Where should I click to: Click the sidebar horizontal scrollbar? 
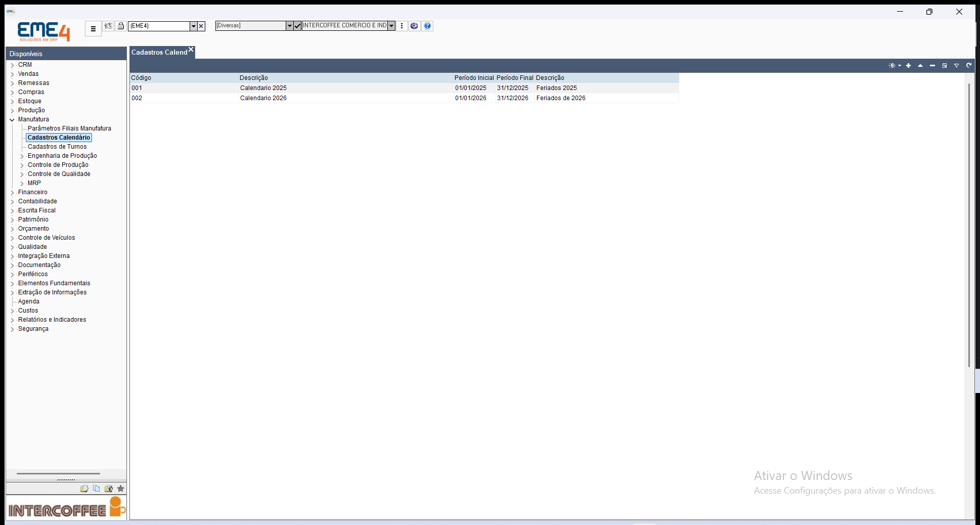point(58,474)
